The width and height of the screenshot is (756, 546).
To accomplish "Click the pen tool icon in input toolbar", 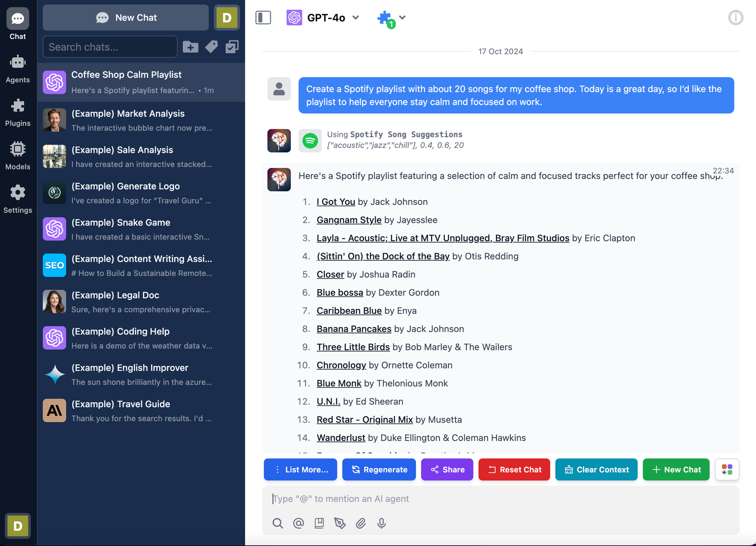I will 340,523.
